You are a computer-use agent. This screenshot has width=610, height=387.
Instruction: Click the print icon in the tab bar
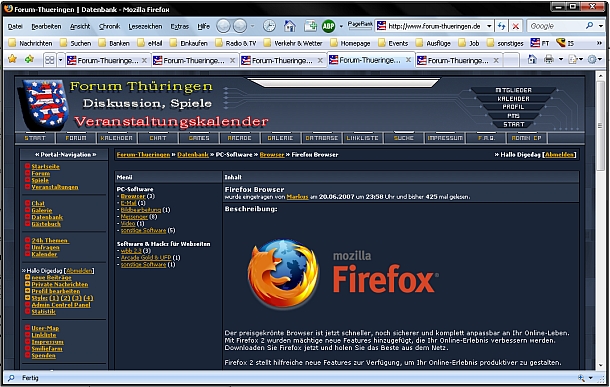tap(549, 60)
